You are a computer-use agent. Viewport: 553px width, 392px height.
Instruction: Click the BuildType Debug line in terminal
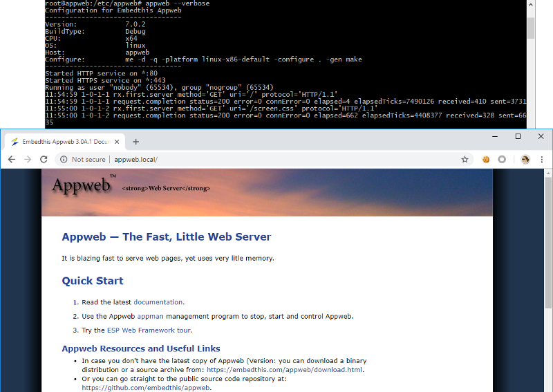tap(95, 31)
